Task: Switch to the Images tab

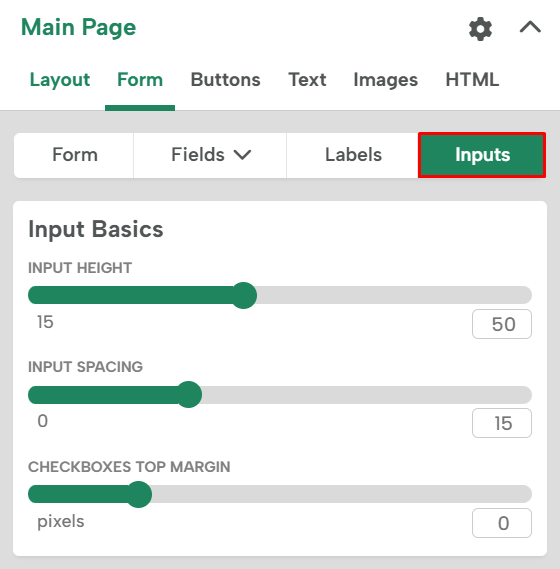Action: tap(385, 79)
